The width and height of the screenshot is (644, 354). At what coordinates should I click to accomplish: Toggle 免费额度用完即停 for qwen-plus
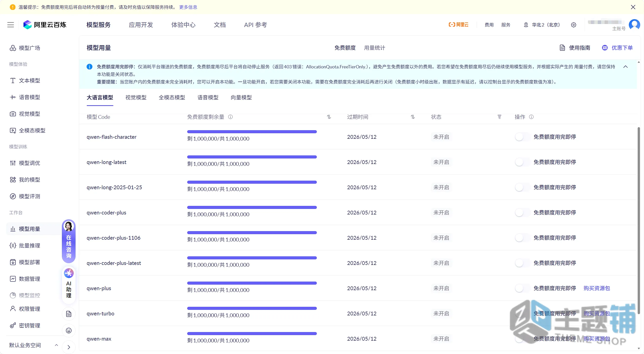point(522,288)
